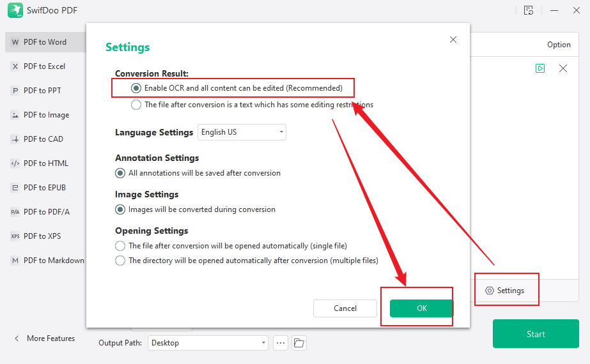The height and width of the screenshot is (364, 590).
Task: Select all annotations saved after conversion
Action: pos(120,173)
